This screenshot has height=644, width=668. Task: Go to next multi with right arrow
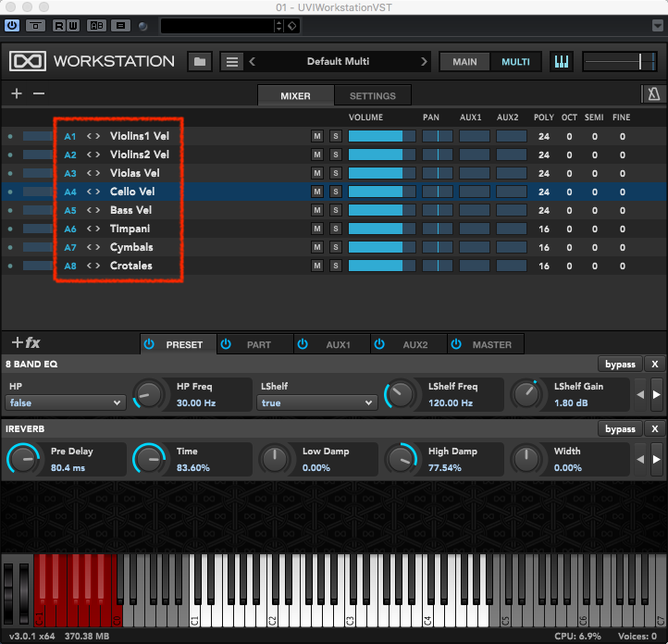tap(424, 62)
